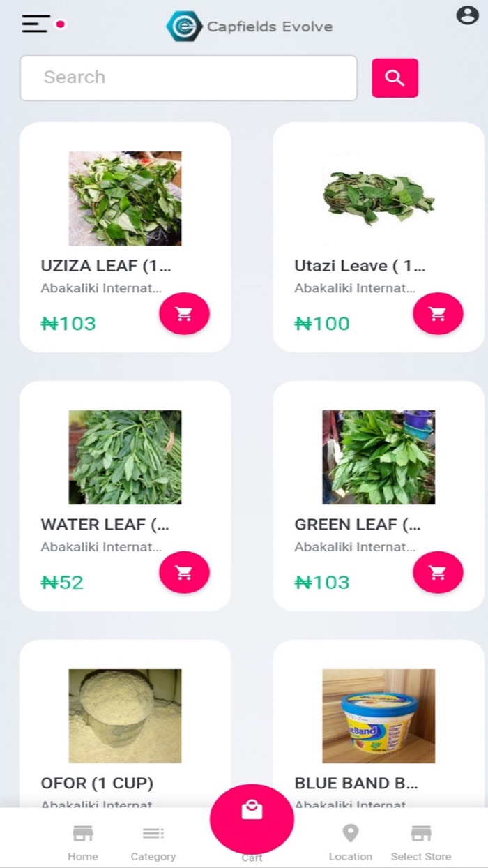488x868 pixels.
Task: Open the floating pink Cart bag button
Action: (252, 820)
